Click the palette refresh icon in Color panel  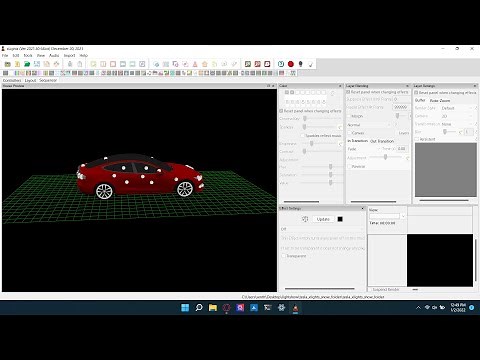[x=332, y=93]
